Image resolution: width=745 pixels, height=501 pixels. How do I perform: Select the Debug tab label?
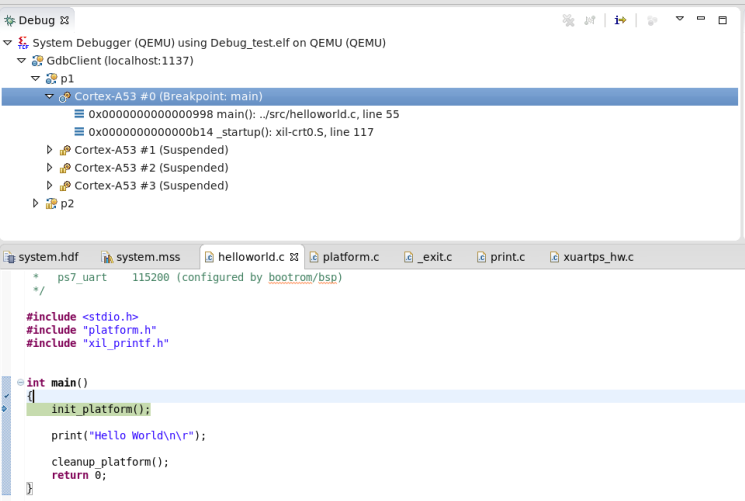pos(37,20)
